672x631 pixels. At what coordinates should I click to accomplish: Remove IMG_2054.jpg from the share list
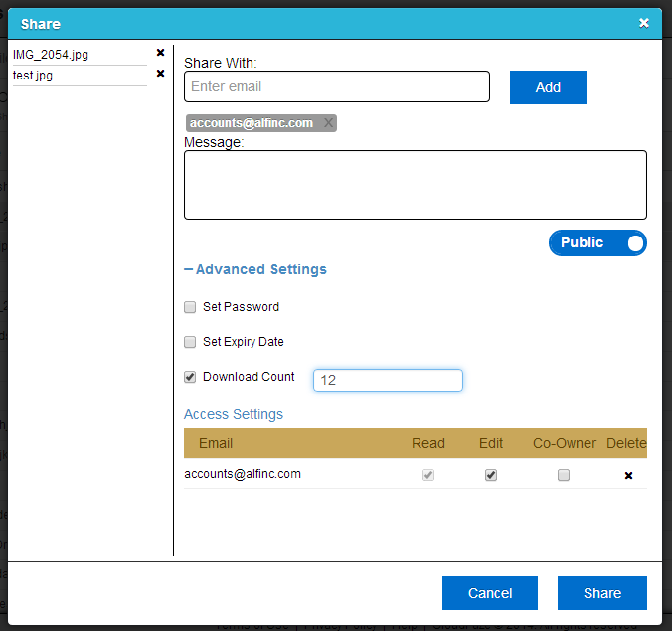pos(160,53)
